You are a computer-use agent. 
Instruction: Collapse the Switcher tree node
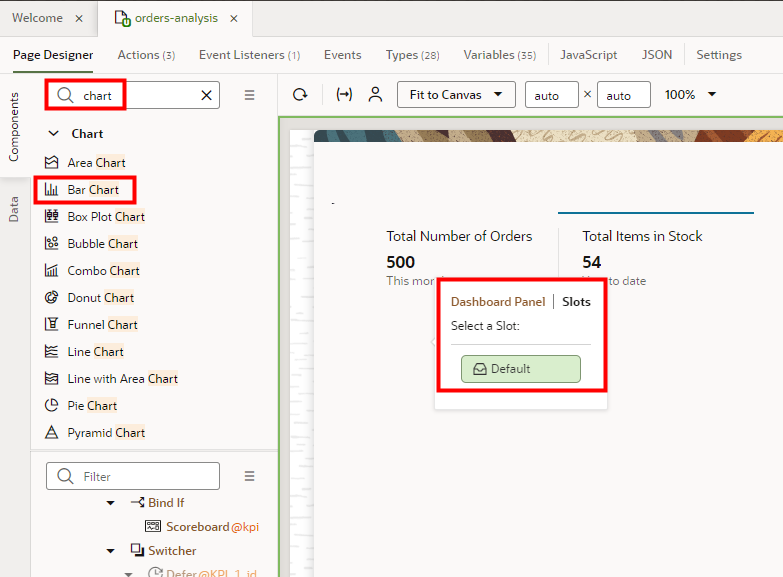(111, 551)
